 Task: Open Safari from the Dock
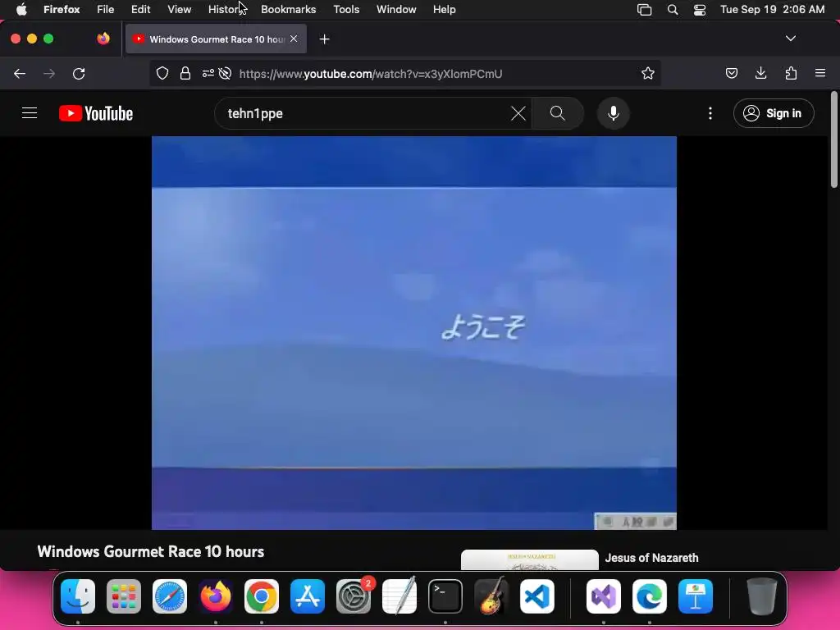[x=170, y=596]
